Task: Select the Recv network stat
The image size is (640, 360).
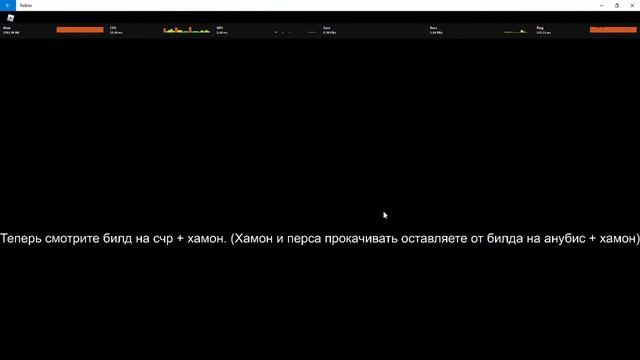Action: coord(436,30)
